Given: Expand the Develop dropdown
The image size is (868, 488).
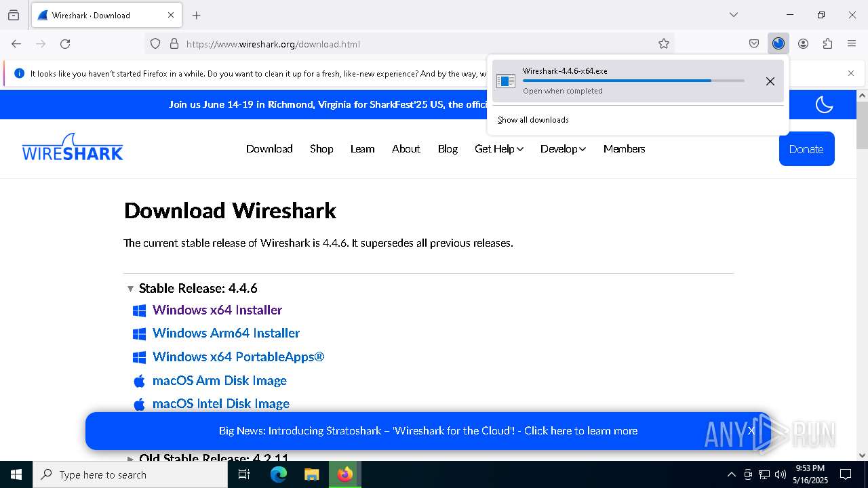Looking at the screenshot, I should [x=563, y=149].
